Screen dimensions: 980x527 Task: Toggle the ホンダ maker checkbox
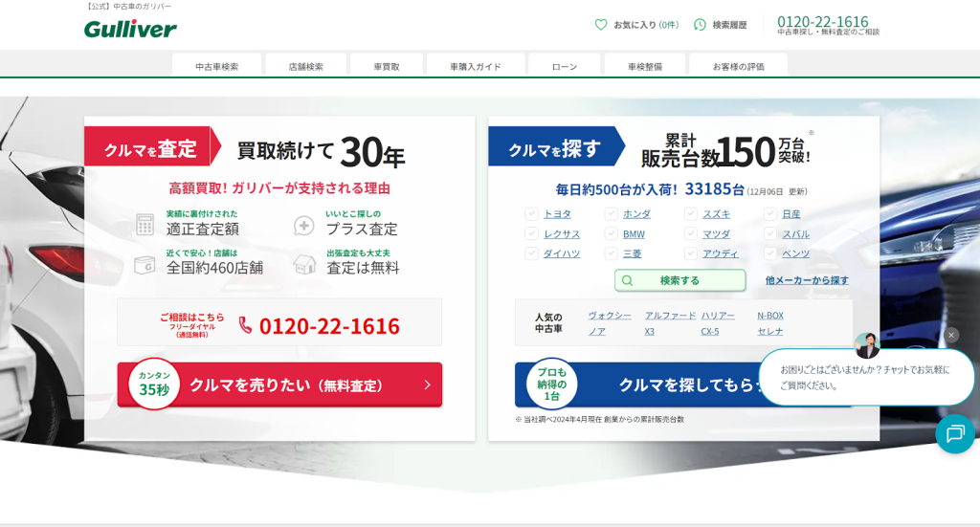[611, 214]
